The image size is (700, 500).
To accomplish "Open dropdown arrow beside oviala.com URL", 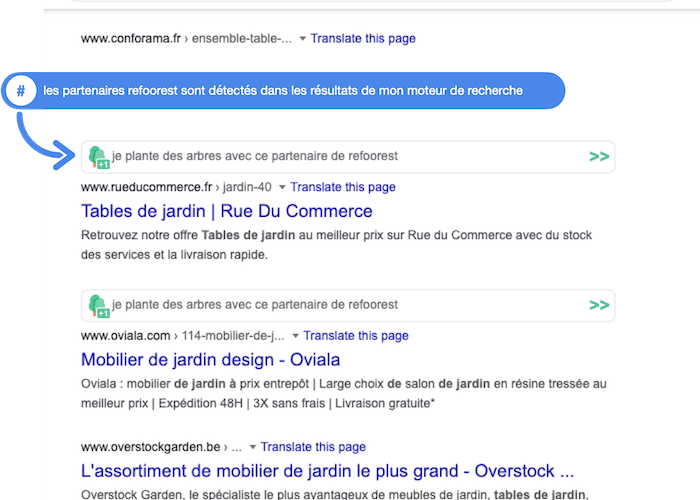I will point(295,336).
